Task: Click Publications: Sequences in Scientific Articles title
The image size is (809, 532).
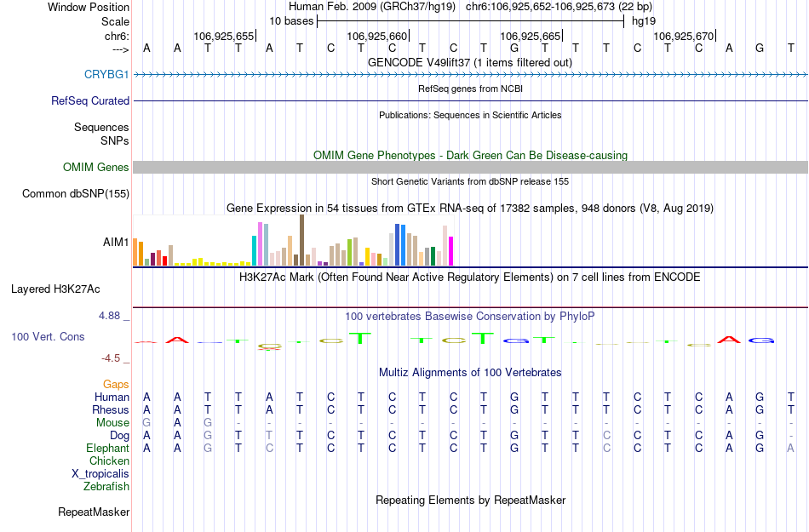Action: pyautogui.click(x=470, y=115)
